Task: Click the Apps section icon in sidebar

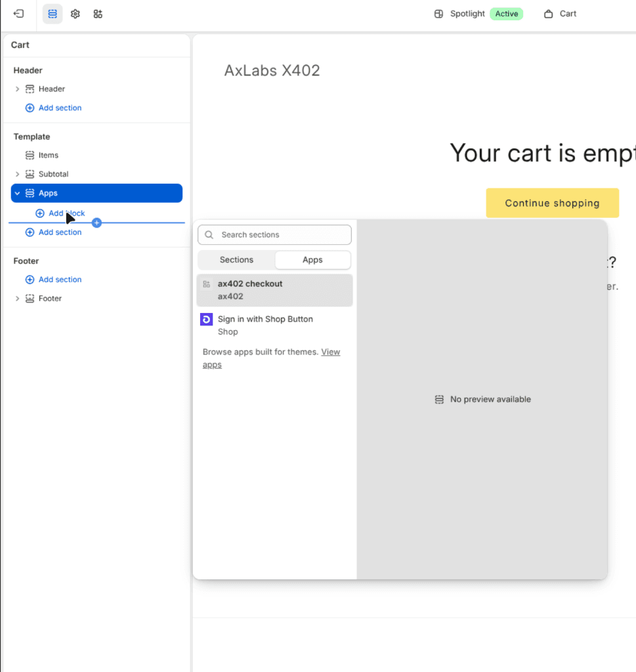Action: click(30, 194)
